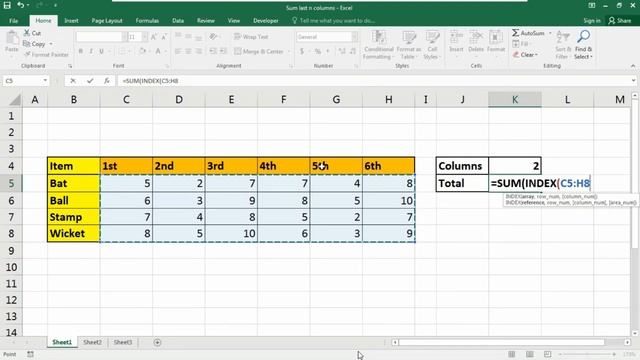
Task: Switch to the Developer ribbon tab
Action: (266, 20)
